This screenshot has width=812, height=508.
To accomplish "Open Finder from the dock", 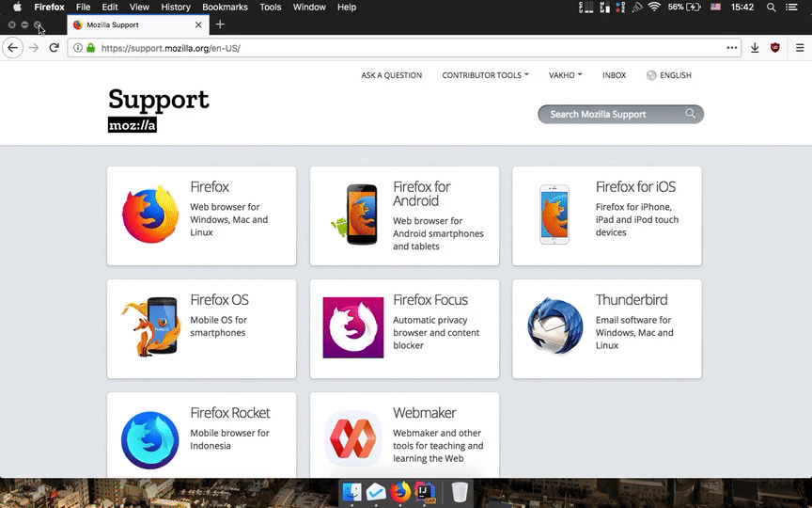I will 351,492.
